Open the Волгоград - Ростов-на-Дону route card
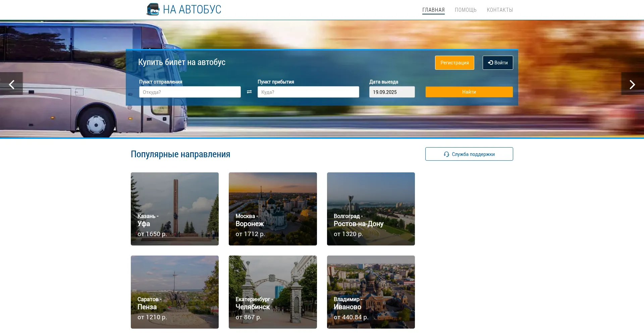 point(371,209)
